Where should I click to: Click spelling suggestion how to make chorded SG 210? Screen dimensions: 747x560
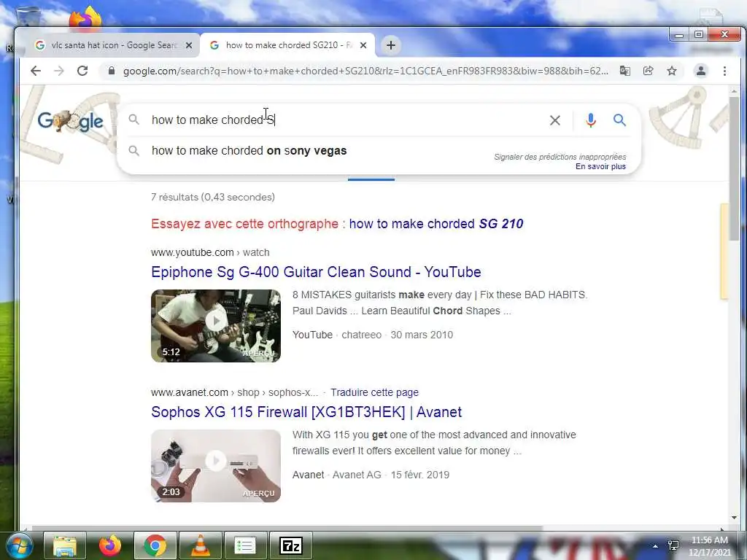point(436,224)
